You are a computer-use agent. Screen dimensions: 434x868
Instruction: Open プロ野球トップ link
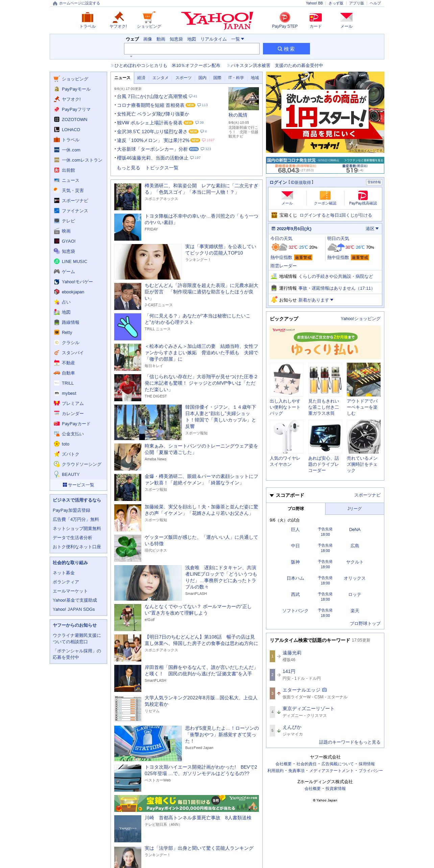tap(365, 624)
